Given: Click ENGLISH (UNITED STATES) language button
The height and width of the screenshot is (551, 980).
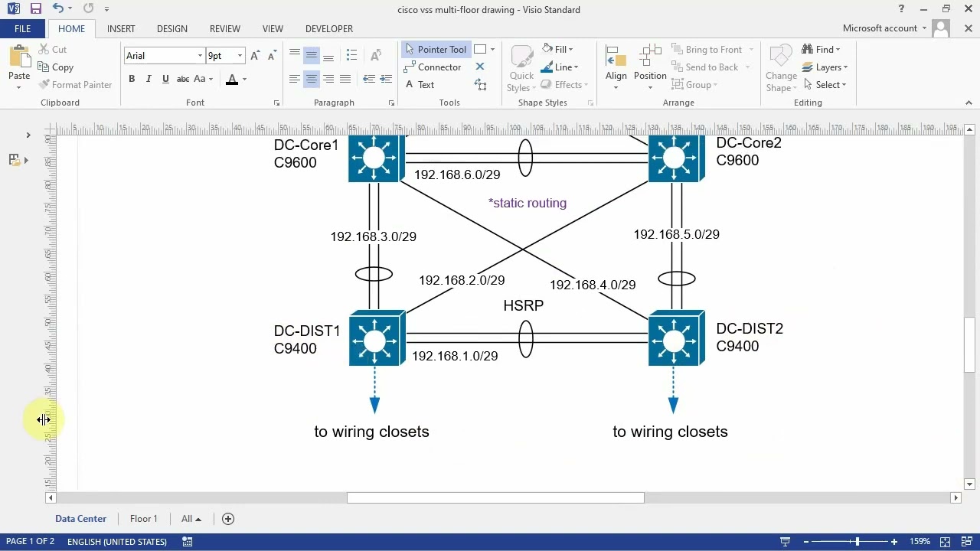Looking at the screenshot, I should click(117, 541).
